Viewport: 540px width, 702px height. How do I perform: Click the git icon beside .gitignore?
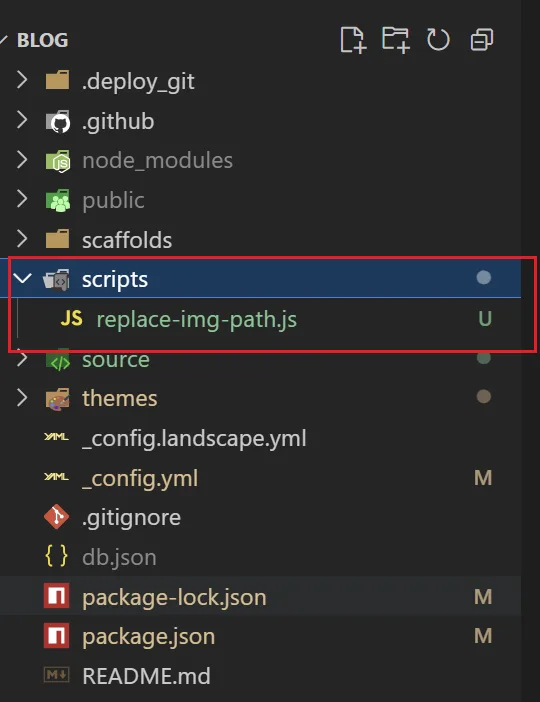(56, 517)
